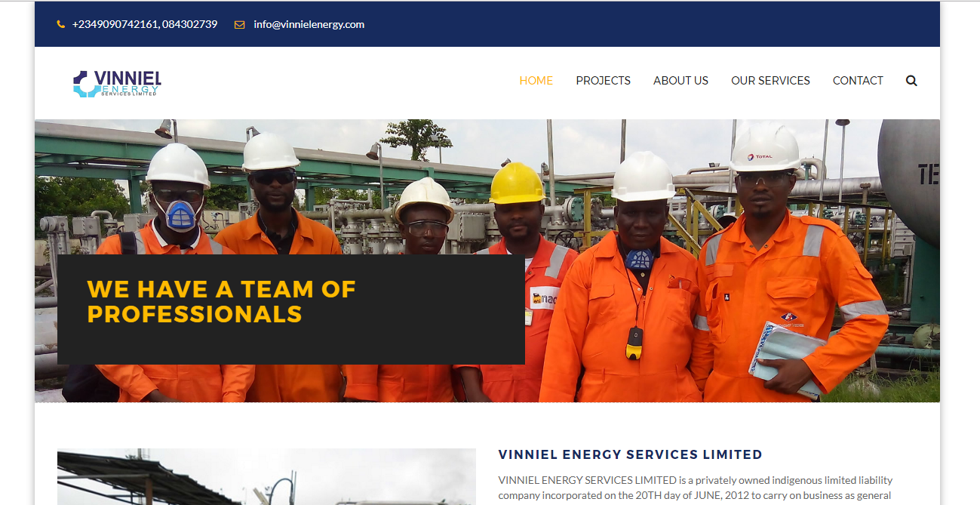Click the dark blue top contact bar

487,24
